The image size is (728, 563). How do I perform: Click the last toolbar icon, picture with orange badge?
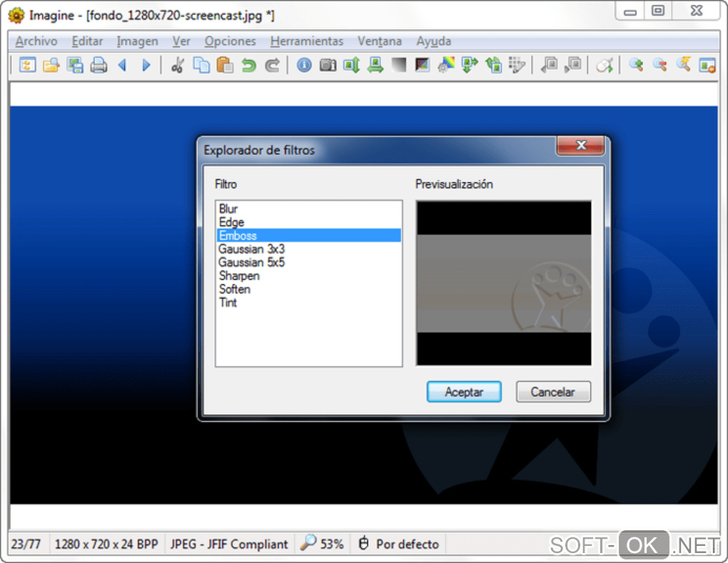click(x=707, y=65)
